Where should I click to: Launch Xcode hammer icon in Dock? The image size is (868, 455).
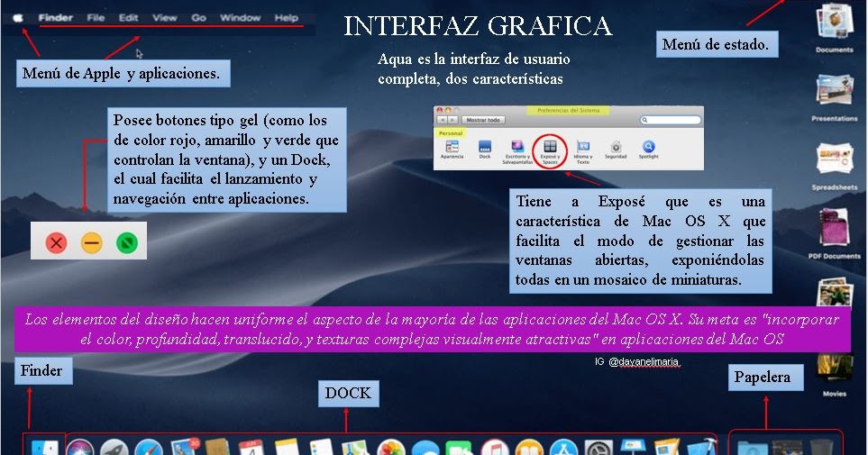(x=702, y=446)
